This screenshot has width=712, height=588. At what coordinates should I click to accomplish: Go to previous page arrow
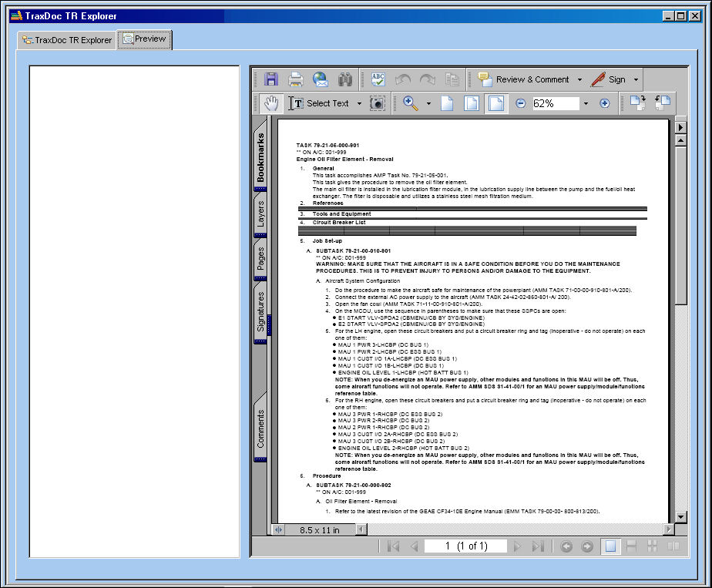(414, 546)
